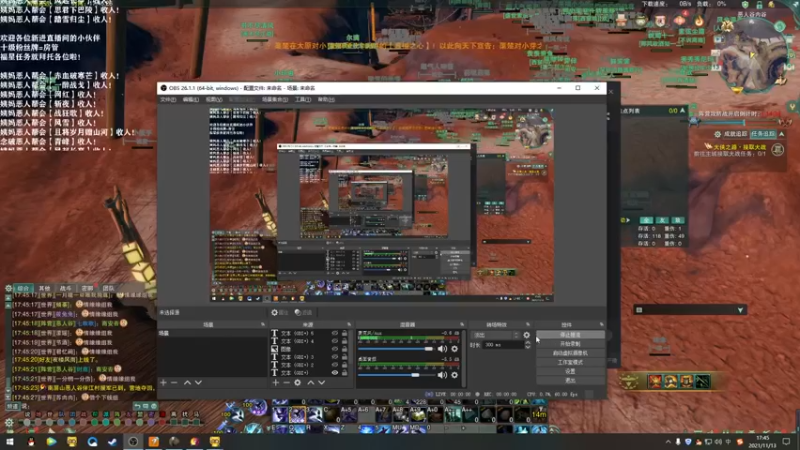Open 麦克风/Aux audio settings gear
Image resolution: width=800 pixels, height=450 pixels.
[x=455, y=349]
